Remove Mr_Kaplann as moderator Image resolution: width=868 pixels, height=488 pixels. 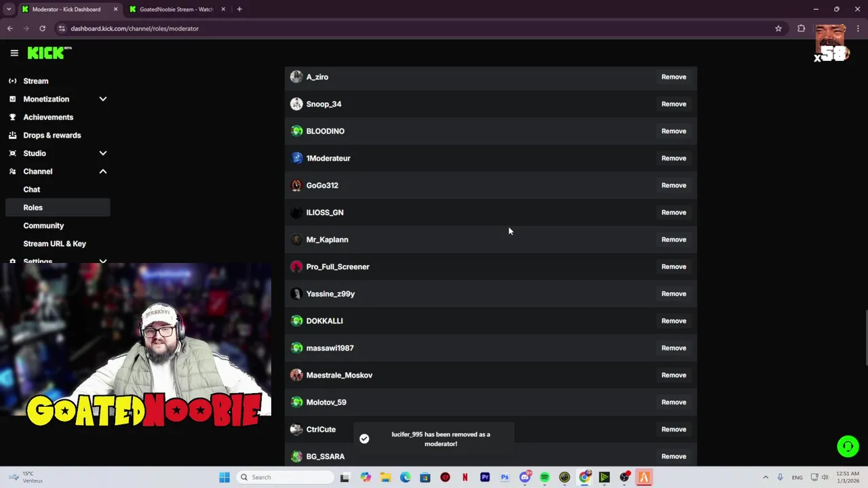673,239
